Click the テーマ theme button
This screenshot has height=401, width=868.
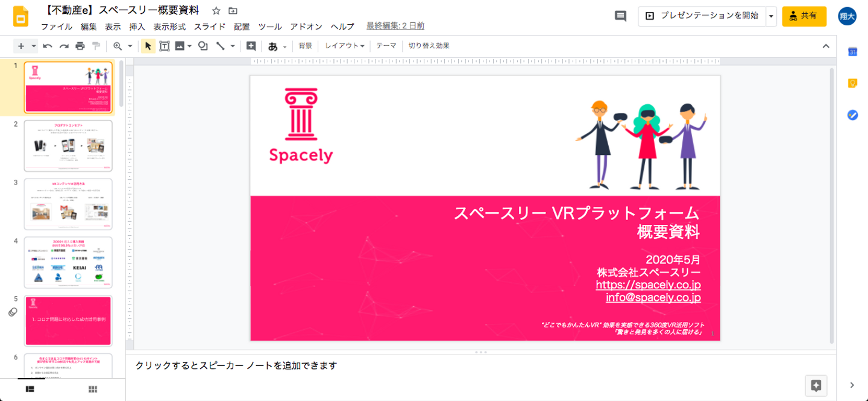[x=386, y=46]
